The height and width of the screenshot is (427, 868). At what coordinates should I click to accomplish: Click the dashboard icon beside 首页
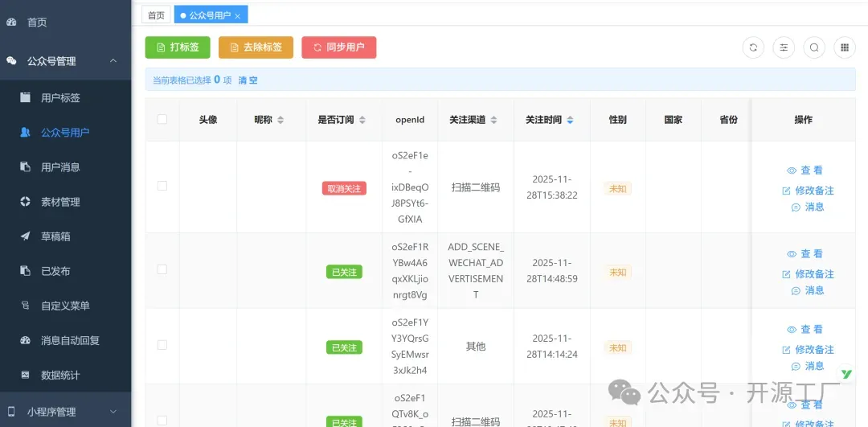pos(11,23)
